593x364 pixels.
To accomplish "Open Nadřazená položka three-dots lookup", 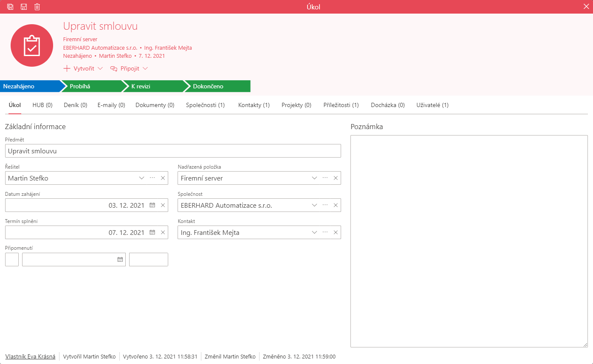I will point(325,178).
